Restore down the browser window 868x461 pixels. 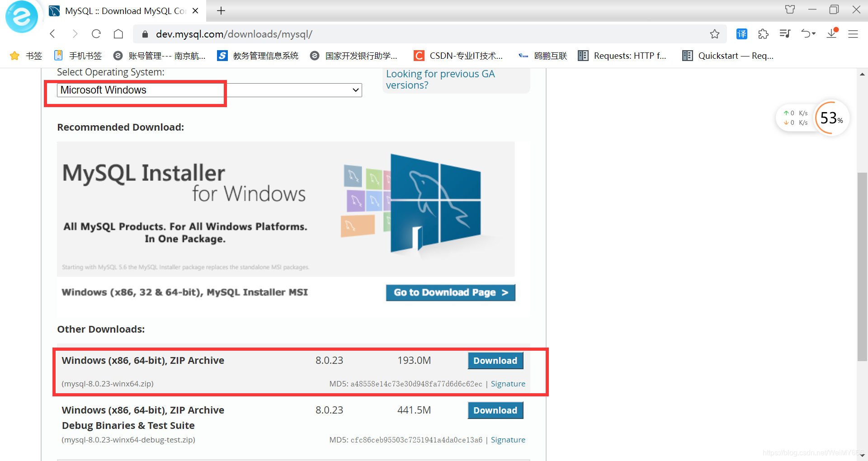click(x=834, y=9)
